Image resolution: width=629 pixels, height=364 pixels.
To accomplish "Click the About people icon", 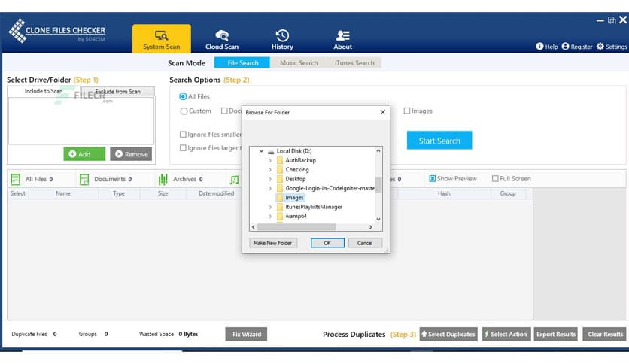I will click(343, 35).
